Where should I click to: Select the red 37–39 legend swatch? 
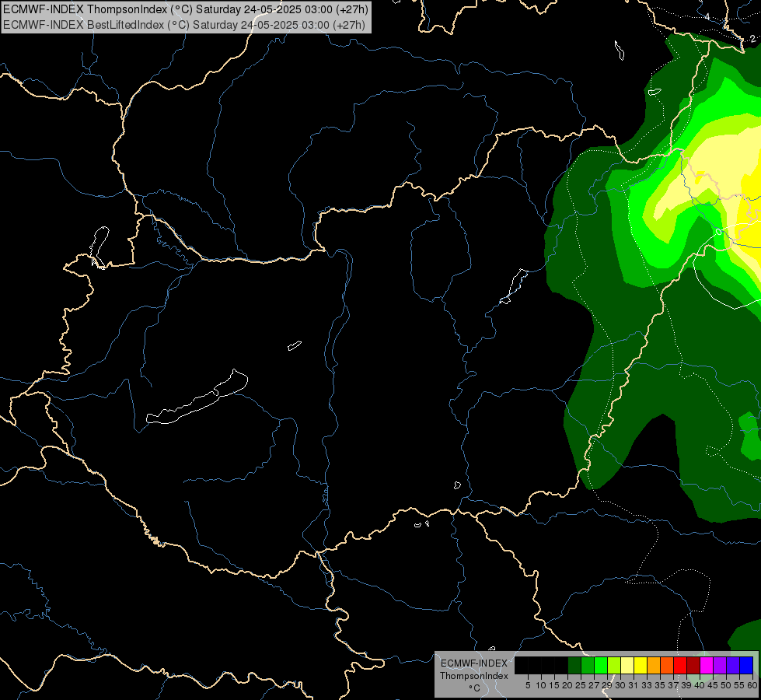click(x=680, y=665)
